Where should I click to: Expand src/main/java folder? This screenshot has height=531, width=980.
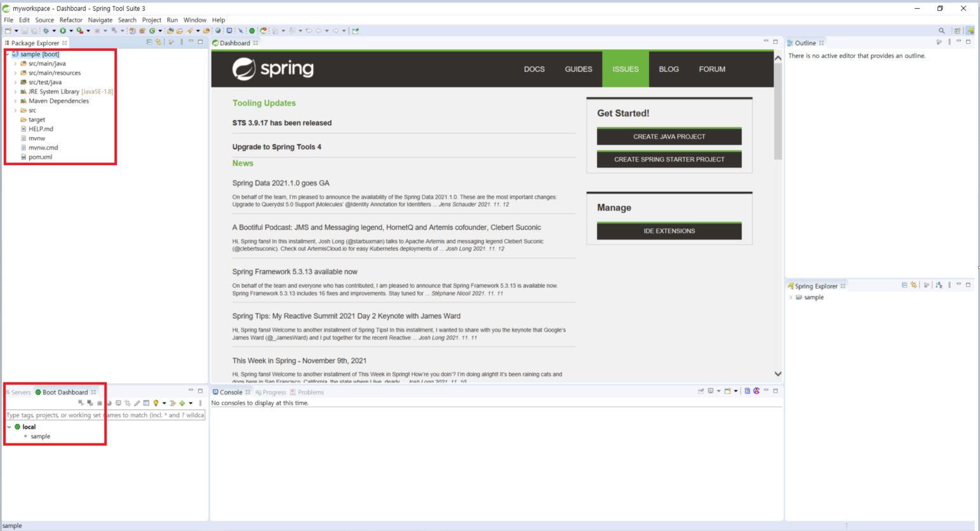tap(15, 64)
